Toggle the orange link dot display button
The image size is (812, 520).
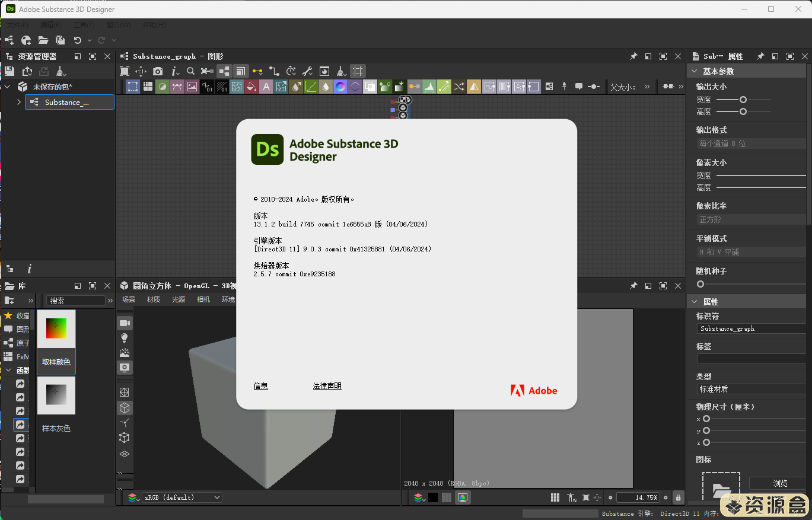coord(257,71)
